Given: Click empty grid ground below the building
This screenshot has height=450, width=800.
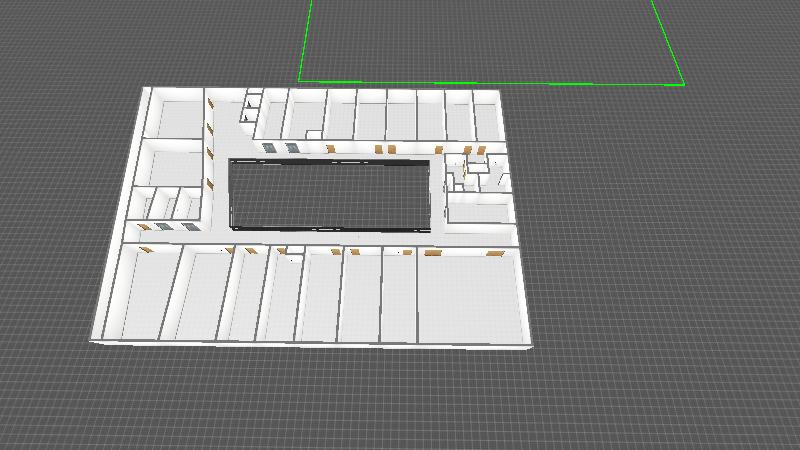Looking at the screenshot, I should [x=400, y=400].
